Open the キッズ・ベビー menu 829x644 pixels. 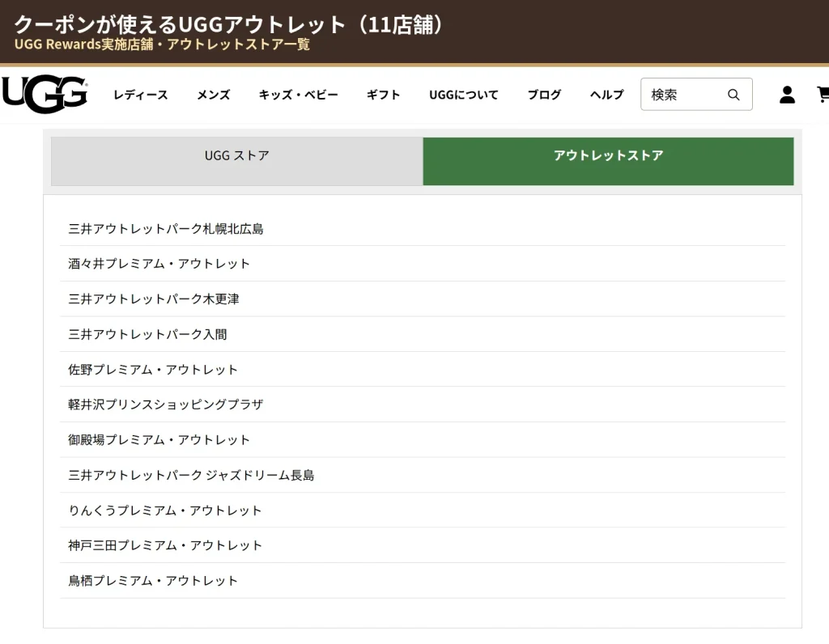298,95
